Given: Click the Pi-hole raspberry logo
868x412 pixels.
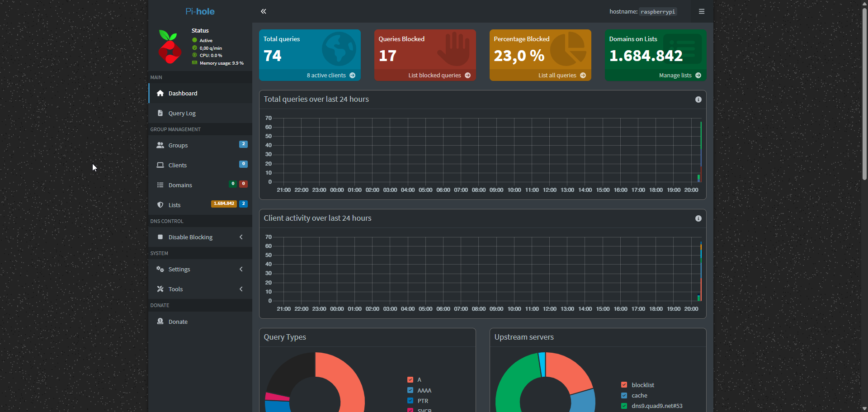Looking at the screenshot, I should (x=170, y=47).
